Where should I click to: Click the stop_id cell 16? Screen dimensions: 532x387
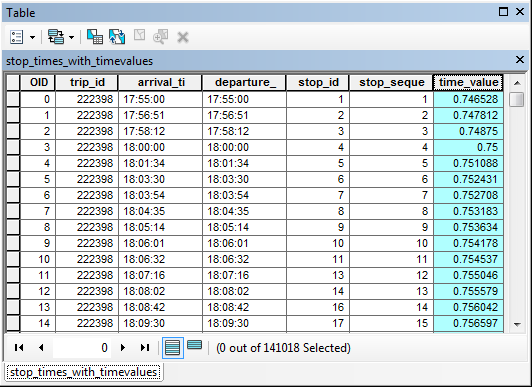[318, 307]
